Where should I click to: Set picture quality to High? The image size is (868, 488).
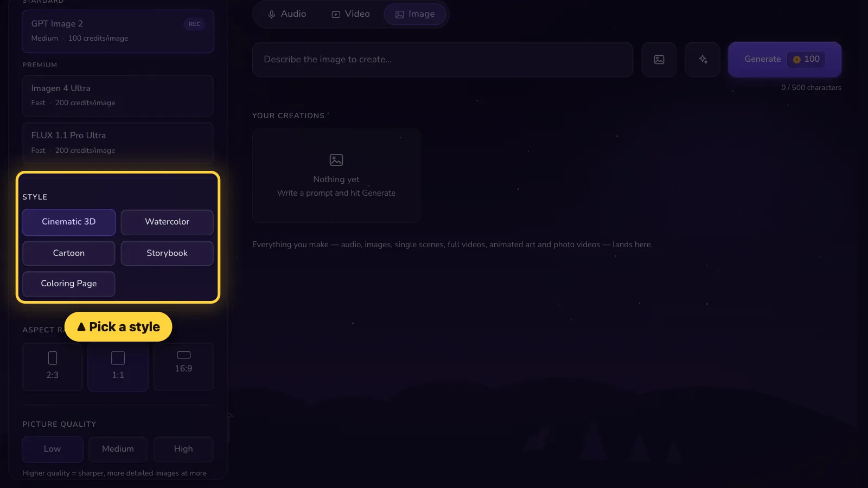pos(183,449)
